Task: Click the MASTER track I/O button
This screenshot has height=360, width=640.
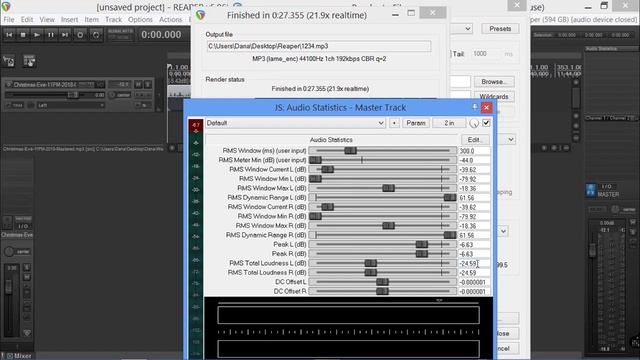Action: point(607,187)
